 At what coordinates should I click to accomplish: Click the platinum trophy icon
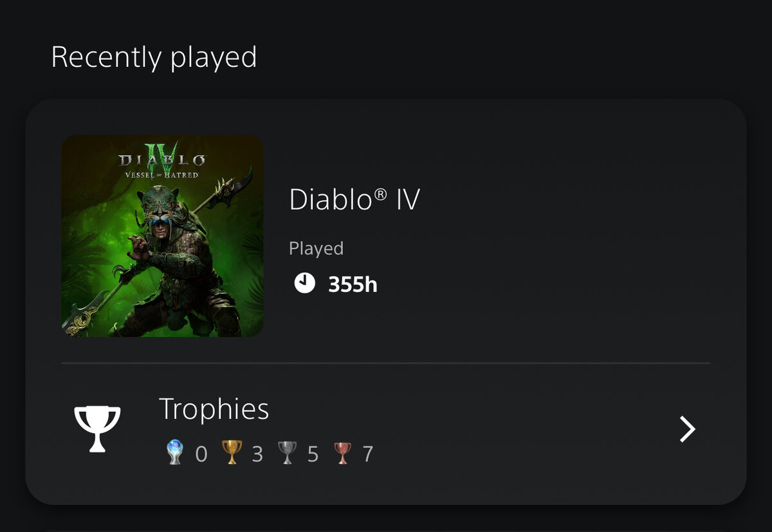(176, 453)
